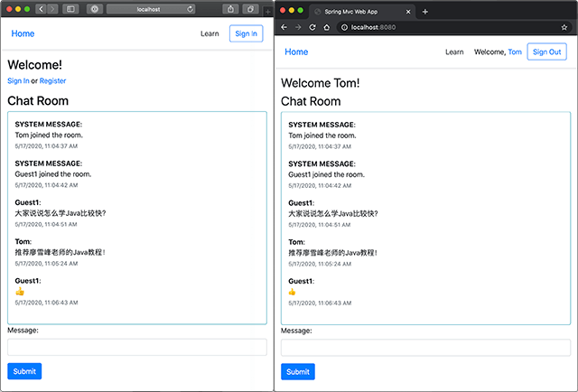
Task: Close the Spring Mvc Web App tab
Action: point(409,11)
